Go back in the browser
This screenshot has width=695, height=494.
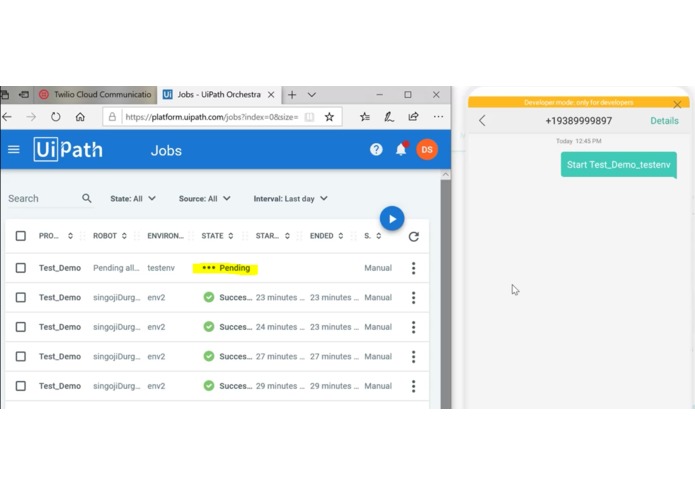(7, 117)
